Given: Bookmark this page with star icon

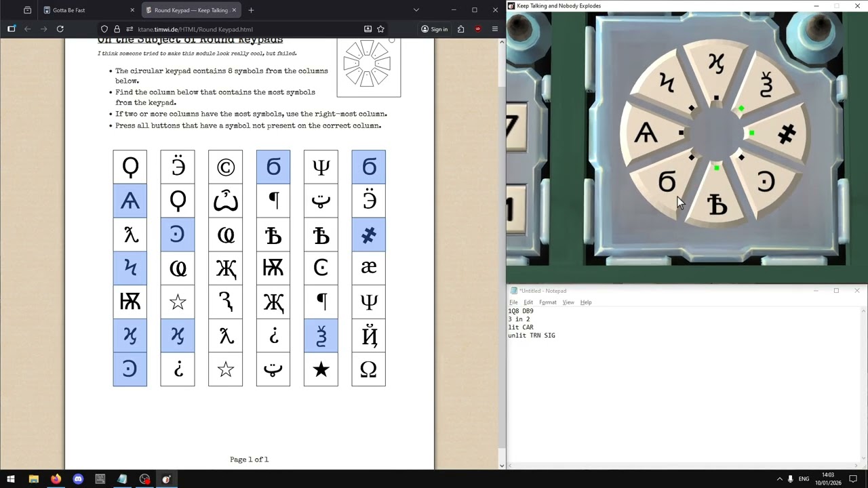Looking at the screenshot, I should click(380, 29).
